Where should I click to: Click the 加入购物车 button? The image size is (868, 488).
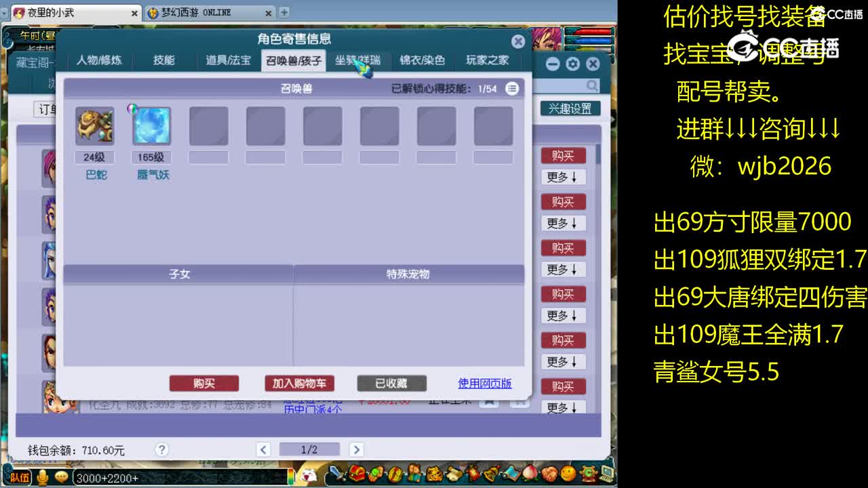pos(298,383)
